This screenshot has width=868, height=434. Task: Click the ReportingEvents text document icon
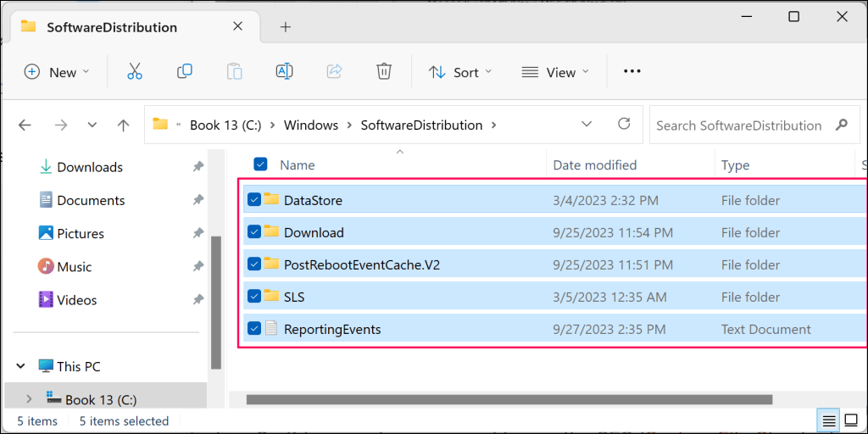(271, 328)
